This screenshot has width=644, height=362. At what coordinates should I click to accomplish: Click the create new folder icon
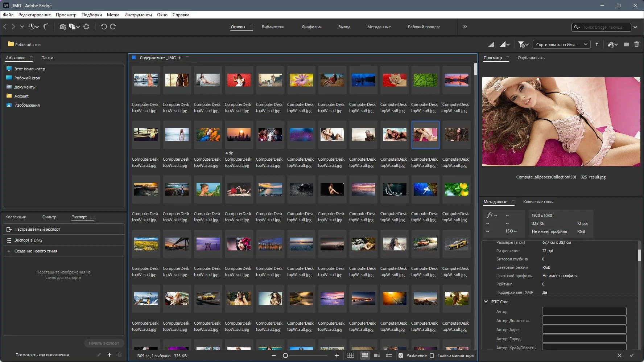[x=626, y=44]
